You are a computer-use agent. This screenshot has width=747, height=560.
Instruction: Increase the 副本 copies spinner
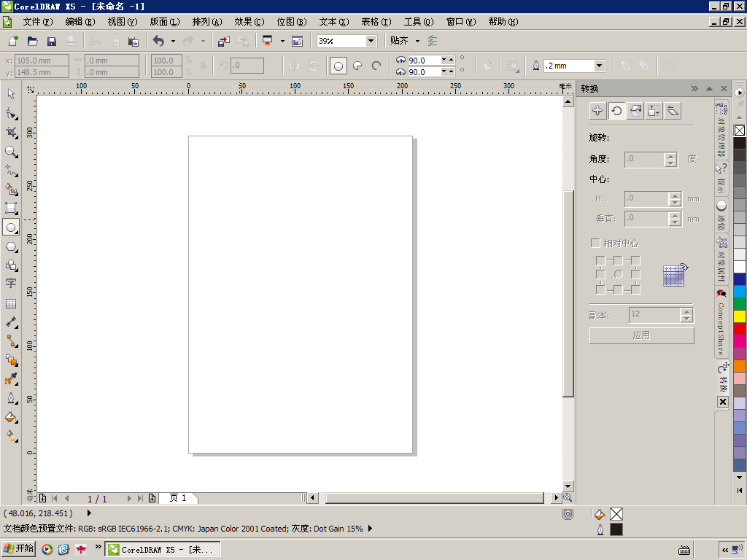(686, 312)
